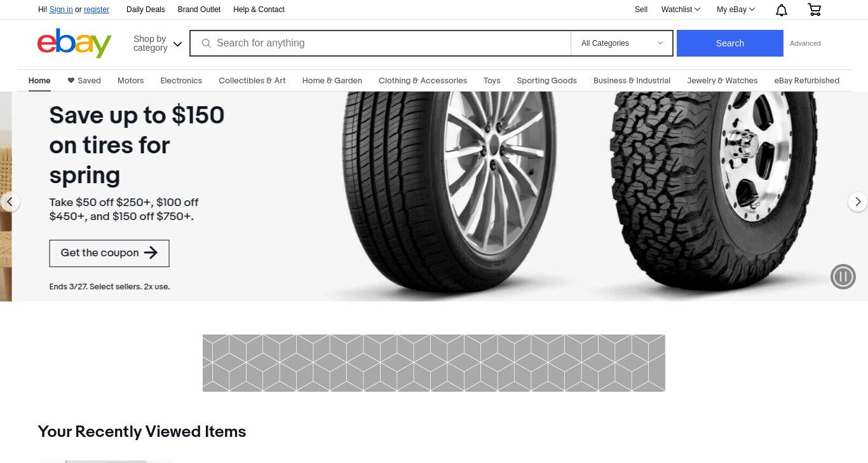868x463 pixels.
Task: Open the Home & Garden tab
Action: pos(332,81)
